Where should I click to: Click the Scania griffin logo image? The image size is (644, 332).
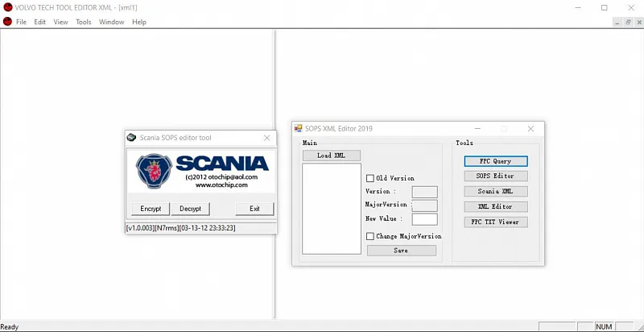(154, 171)
